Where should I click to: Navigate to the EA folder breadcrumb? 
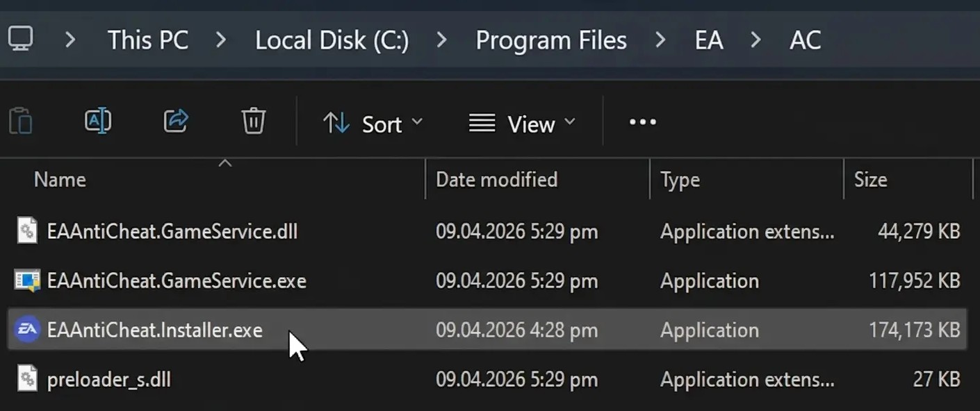click(709, 40)
